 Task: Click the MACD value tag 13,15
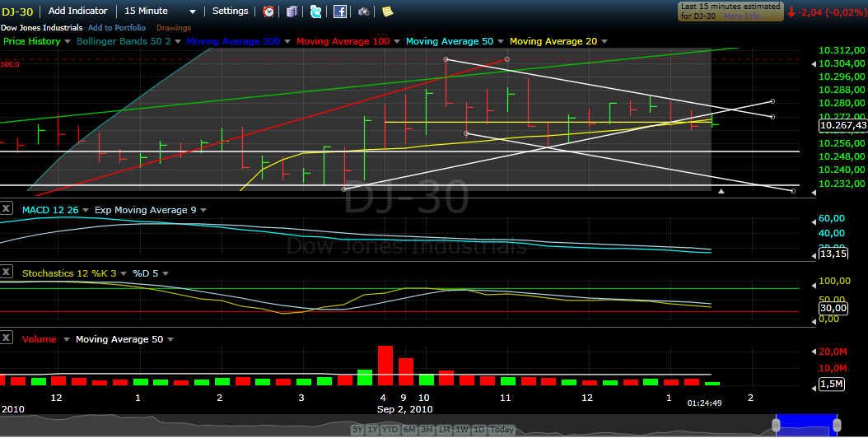832,254
